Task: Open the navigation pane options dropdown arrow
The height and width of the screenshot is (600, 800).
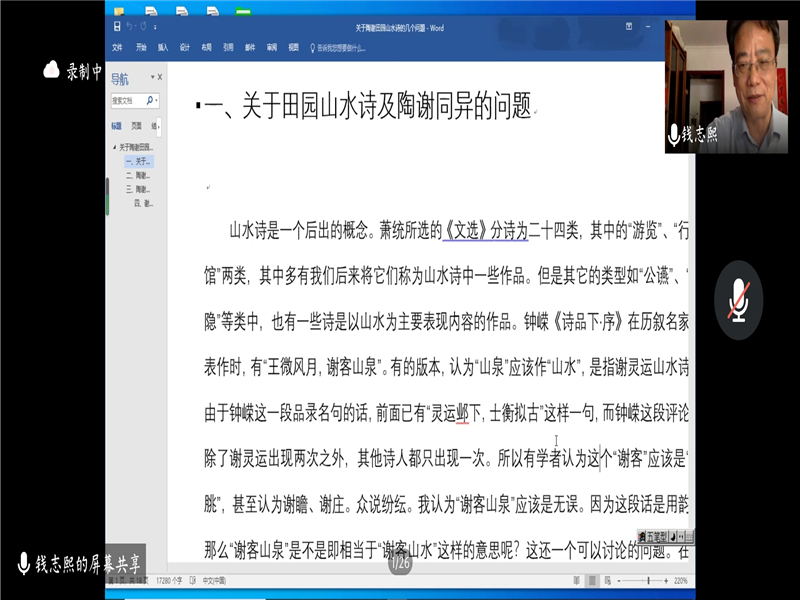Action: 150,77
